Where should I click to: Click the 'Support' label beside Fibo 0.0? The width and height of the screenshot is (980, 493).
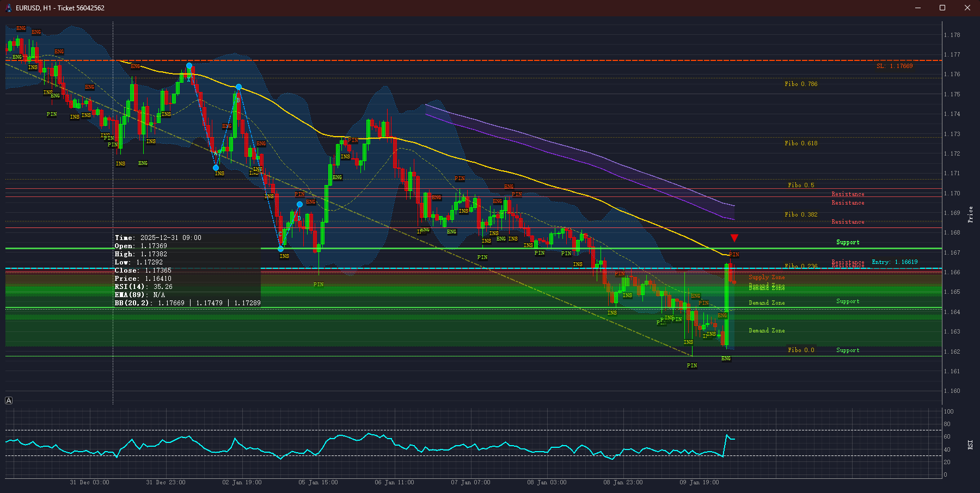848,350
